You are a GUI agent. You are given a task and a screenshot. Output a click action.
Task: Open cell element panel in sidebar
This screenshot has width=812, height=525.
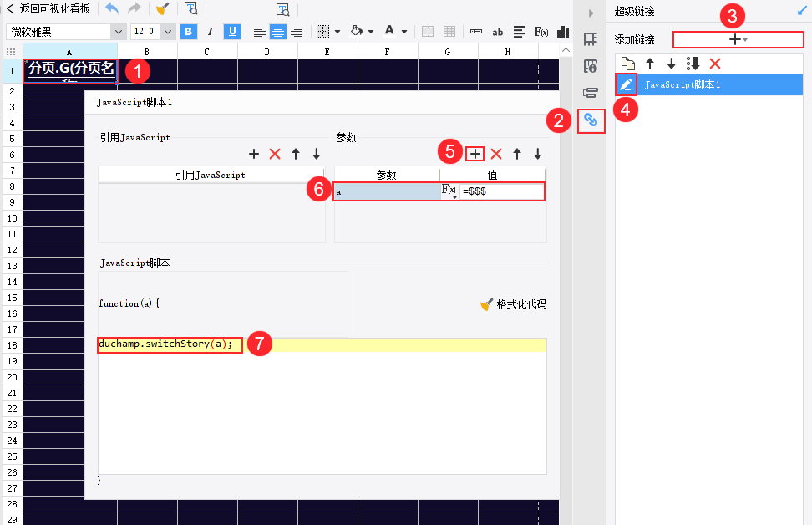click(x=591, y=38)
